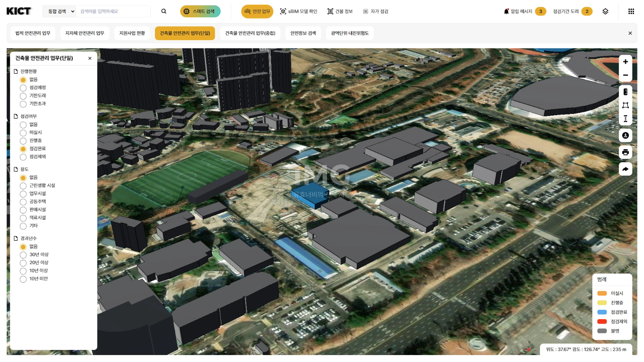644x362 pixels.
Task: Print the map using printer icon
Action: point(625,152)
